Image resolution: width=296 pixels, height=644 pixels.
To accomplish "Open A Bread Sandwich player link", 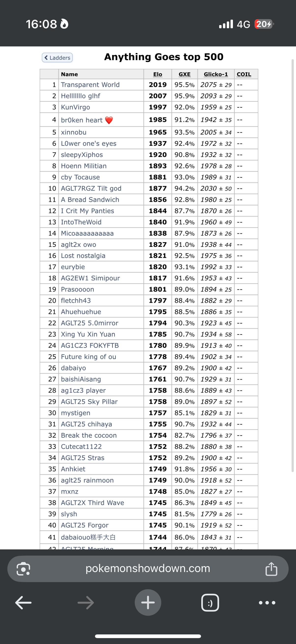I will (x=90, y=200).
